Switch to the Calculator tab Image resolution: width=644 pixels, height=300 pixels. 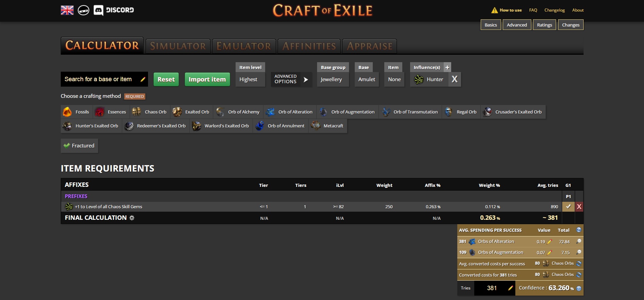[102, 46]
